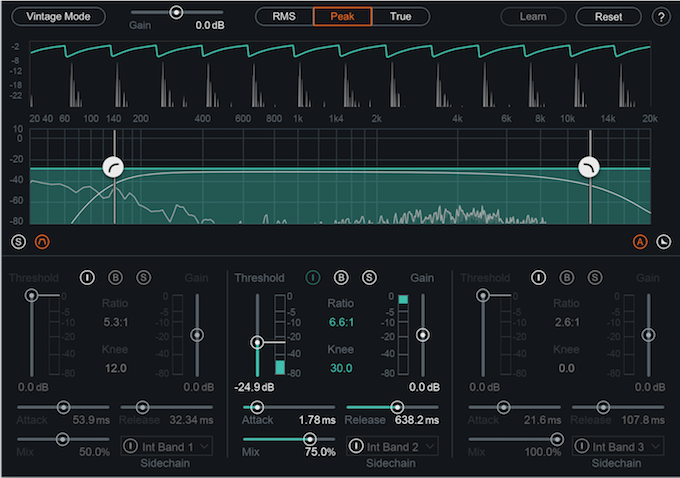This screenshot has width=680, height=478.
Task: Select RMS detection mode
Action: tap(284, 16)
